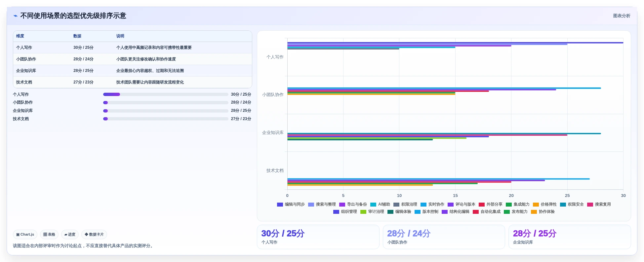The height and width of the screenshot is (262, 644).
Task: Click the 企业知识库 y-axis label in the chart
Action: click(273, 133)
